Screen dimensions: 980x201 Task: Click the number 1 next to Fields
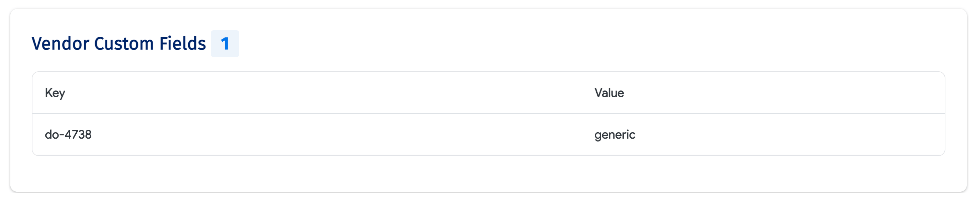(225, 44)
